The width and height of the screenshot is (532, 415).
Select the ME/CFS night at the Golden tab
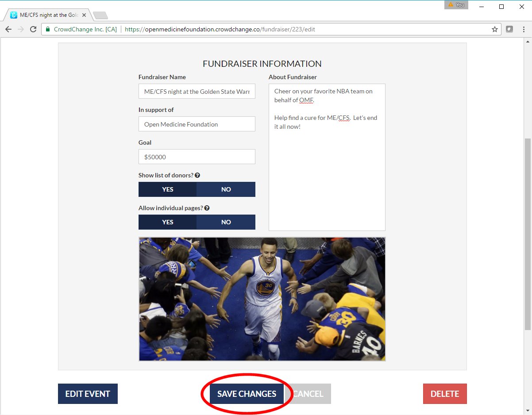(x=48, y=15)
